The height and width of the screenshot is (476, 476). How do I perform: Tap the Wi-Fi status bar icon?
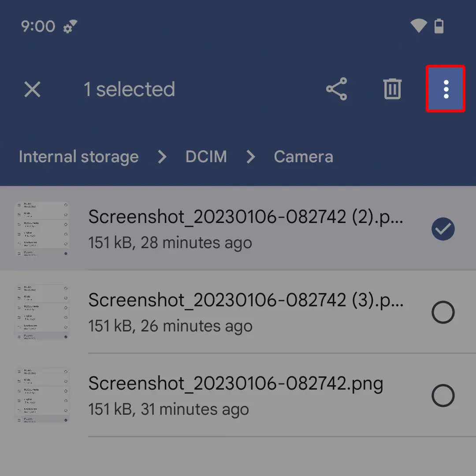click(418, 26)
